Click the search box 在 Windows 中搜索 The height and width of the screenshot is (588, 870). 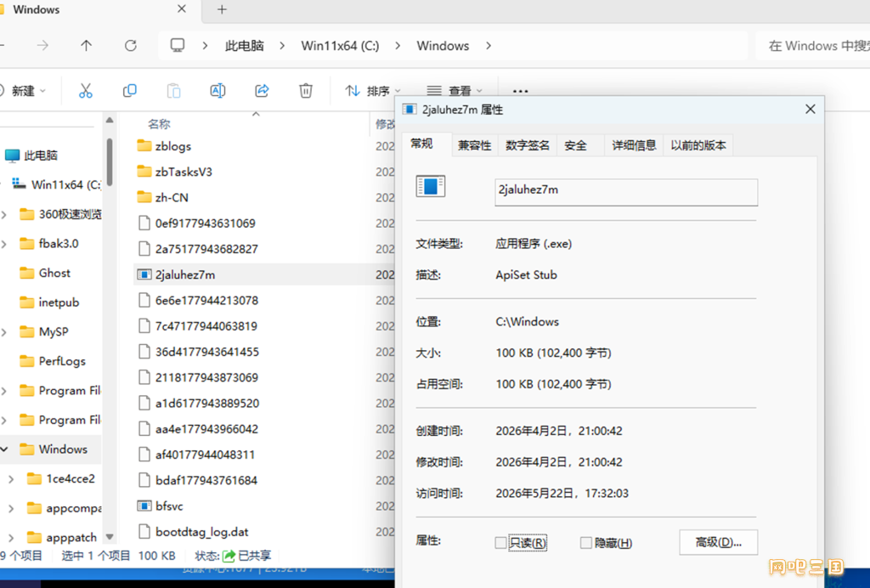pos(813,46)
